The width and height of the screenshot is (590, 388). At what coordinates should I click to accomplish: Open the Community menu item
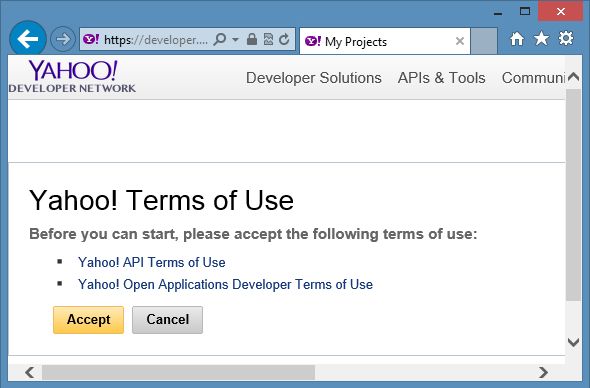coord(533,78)
